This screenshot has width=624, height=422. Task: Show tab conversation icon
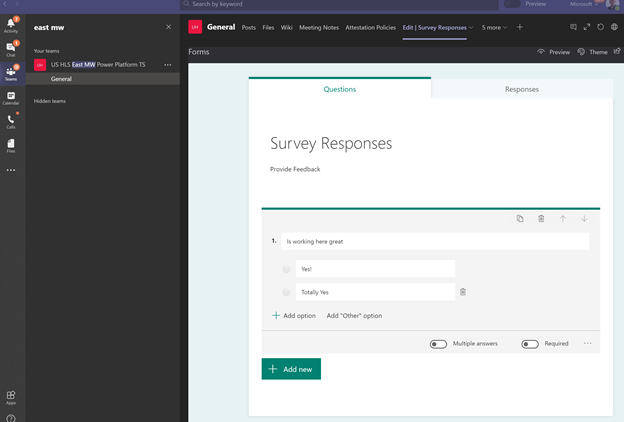(573, 27)
